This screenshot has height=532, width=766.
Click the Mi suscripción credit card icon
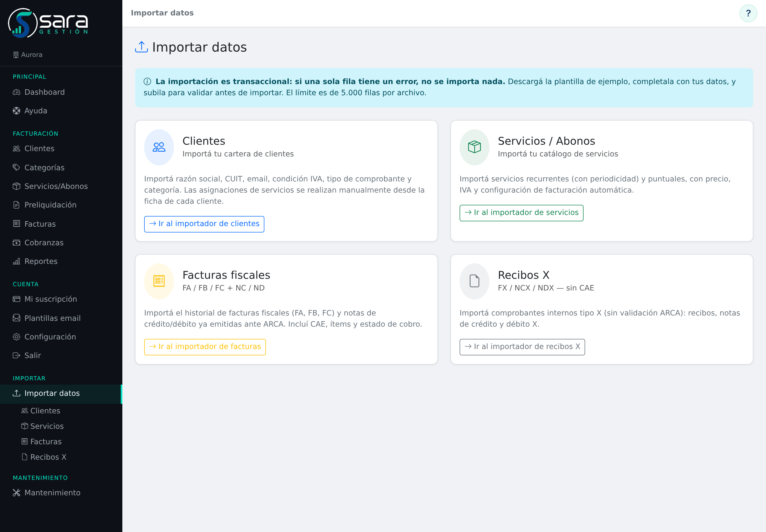pos(16,299)
